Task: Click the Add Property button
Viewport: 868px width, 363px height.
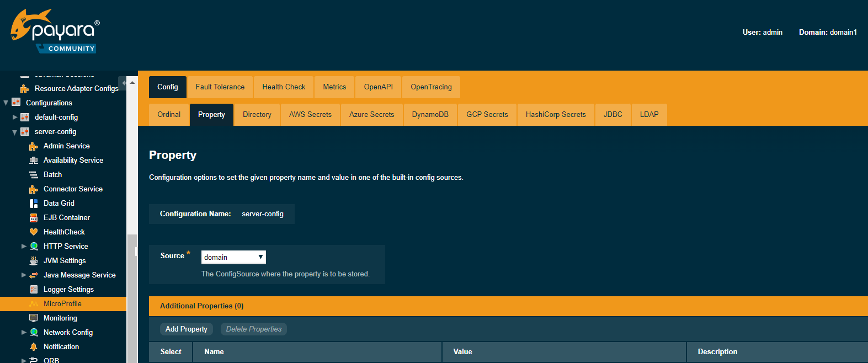Action: 186,329
